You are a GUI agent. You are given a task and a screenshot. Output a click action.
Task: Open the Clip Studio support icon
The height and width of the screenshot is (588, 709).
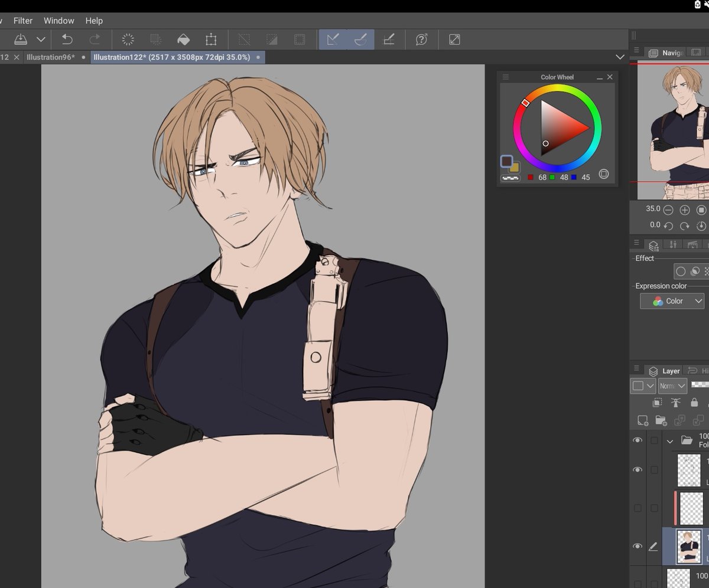(422, 40)
